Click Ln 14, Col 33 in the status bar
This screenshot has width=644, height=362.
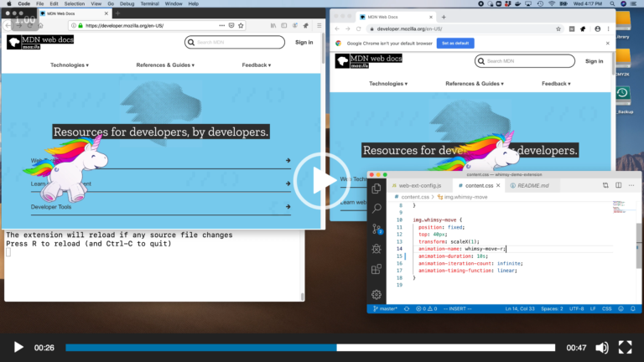tap(520, 308)
